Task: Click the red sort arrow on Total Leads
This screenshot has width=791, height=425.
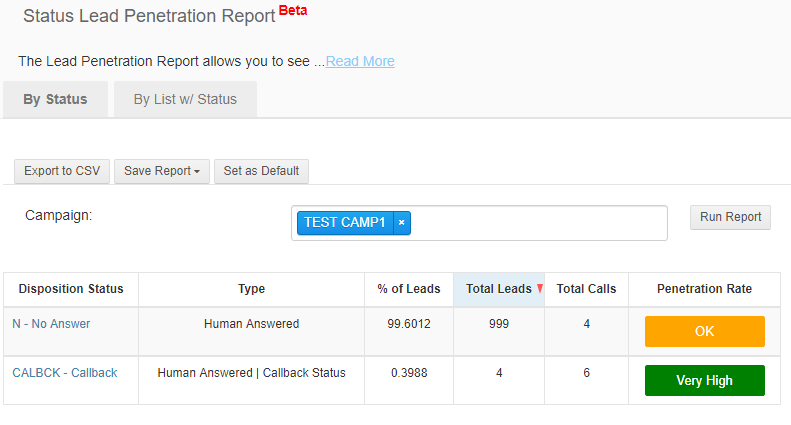Action: (540, 289)
